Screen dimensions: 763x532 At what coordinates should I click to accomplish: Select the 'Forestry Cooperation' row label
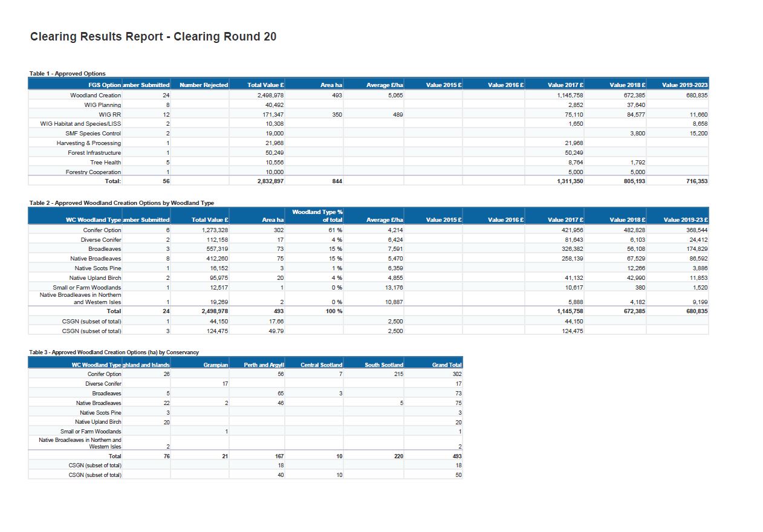pyautogui.click(x=93, y=172)
